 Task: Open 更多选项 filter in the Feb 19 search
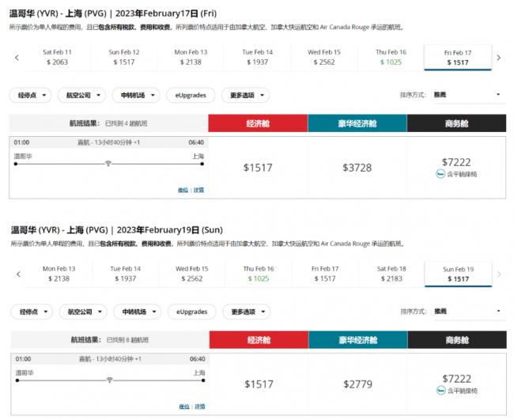(247, 312)
